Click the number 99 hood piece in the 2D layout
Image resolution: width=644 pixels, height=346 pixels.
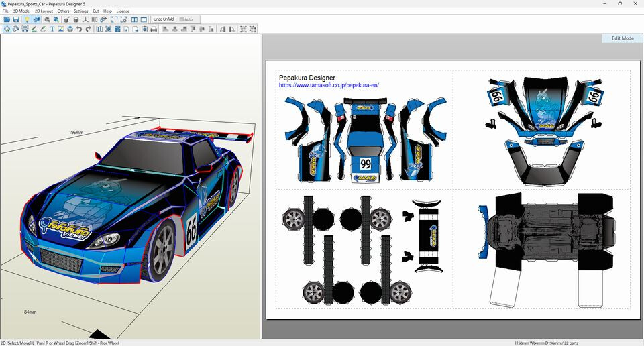coord(365,163)
